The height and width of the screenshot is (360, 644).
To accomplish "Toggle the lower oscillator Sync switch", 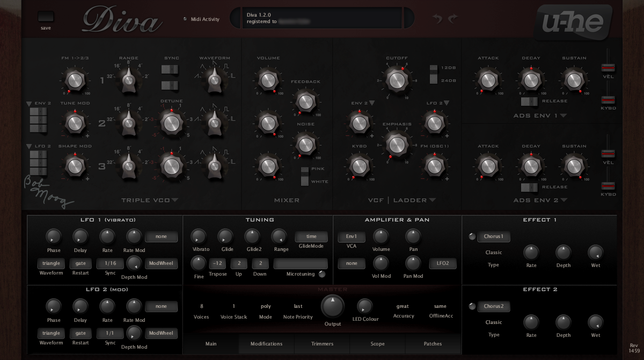I will click(170, 85).
